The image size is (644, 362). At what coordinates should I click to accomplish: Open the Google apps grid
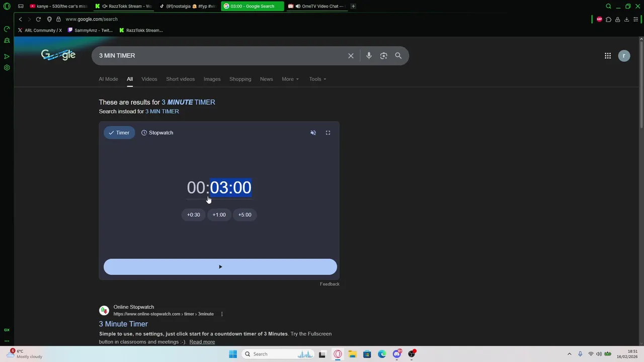pos(608,56)
